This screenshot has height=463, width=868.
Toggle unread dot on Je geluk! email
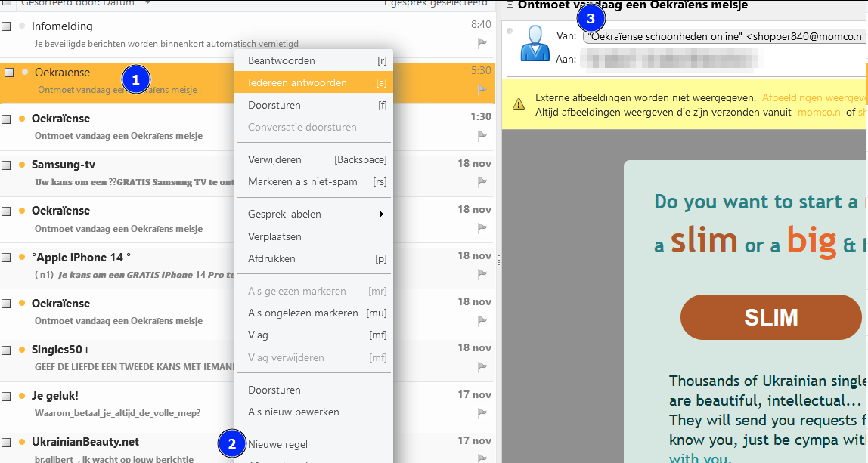coord(22,396)
